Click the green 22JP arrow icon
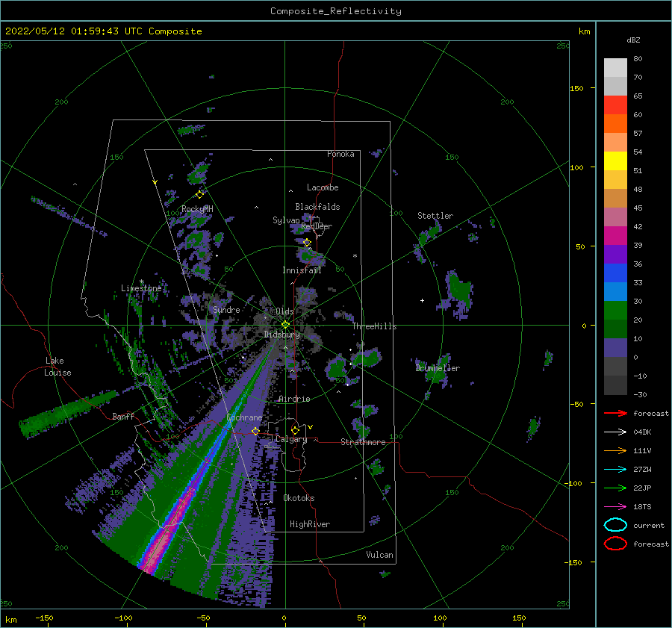This screenshot has height=628, width=672. pos(615,488)
